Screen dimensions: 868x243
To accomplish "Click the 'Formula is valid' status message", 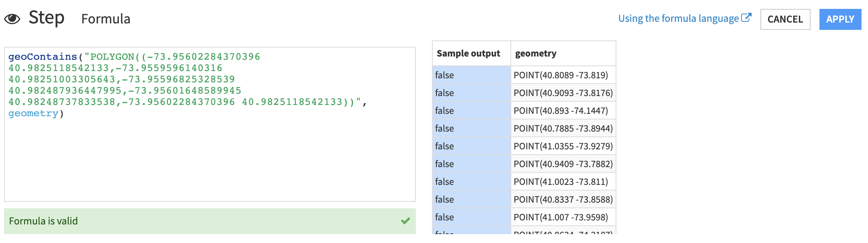I will tap(43, 221).
